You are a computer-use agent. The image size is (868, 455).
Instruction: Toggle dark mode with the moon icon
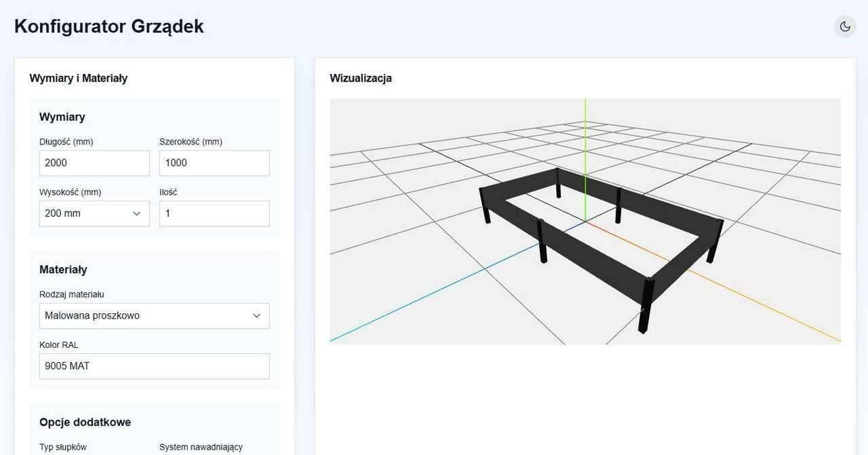(x=845, y=26)
